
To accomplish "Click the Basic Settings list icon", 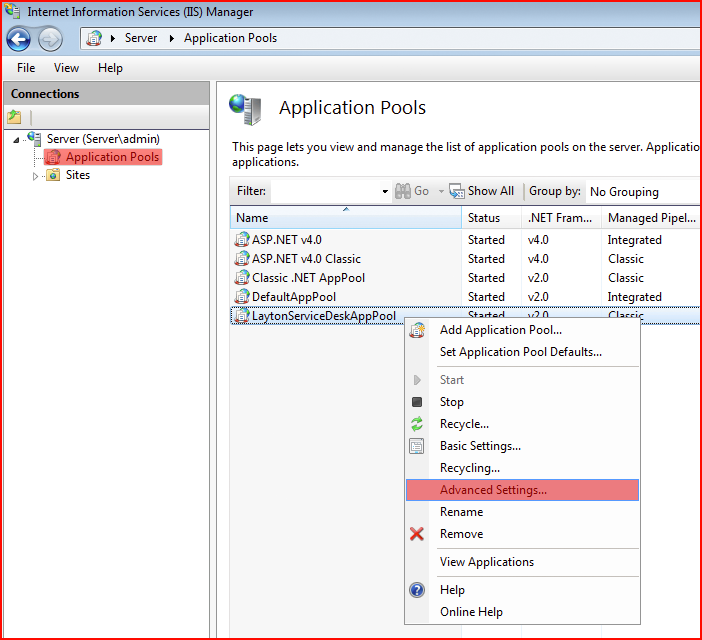I will pos(417,446).
